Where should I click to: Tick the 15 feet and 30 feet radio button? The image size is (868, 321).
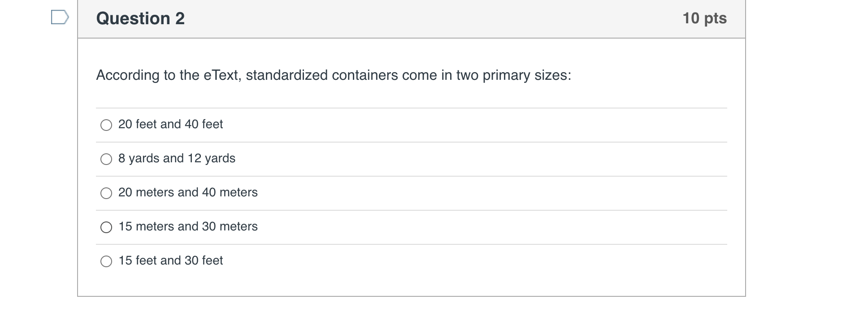pyautogui.click(x=106, y=261)
